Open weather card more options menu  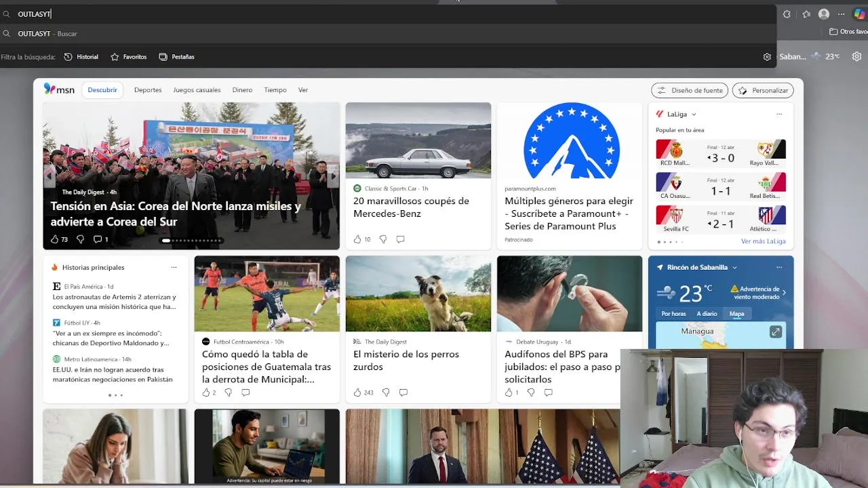tap(779, 267)
